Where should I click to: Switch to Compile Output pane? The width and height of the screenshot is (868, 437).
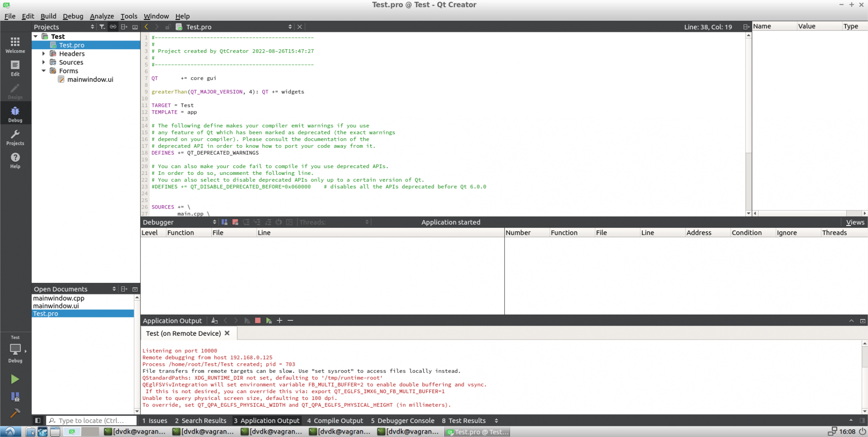335,421
